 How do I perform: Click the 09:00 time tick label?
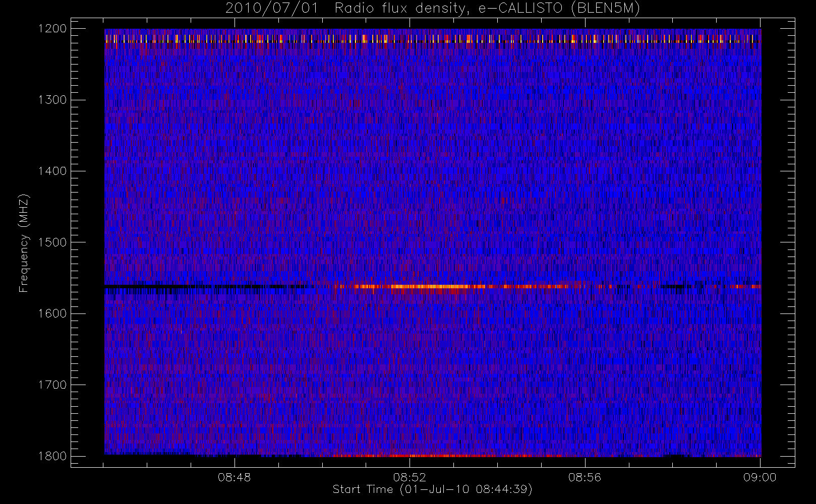760,477
